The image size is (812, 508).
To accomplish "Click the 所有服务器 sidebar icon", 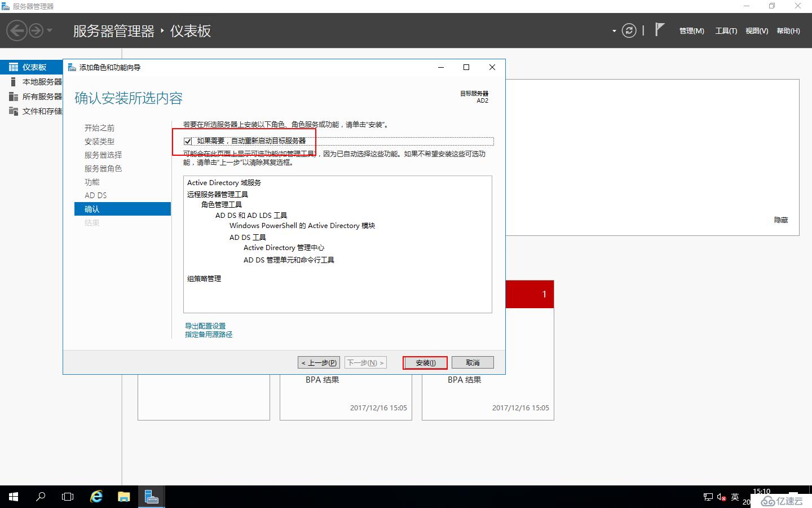I will point(14,97).
